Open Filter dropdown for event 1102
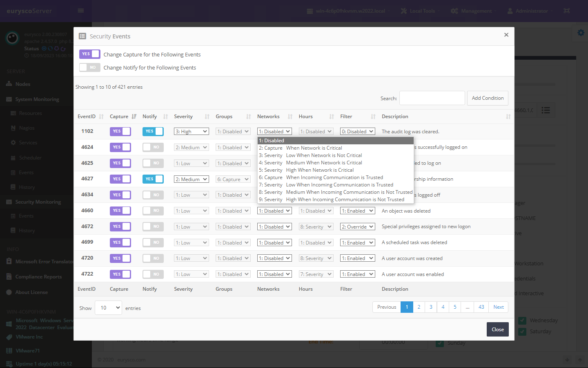 (x=357, y=131)
